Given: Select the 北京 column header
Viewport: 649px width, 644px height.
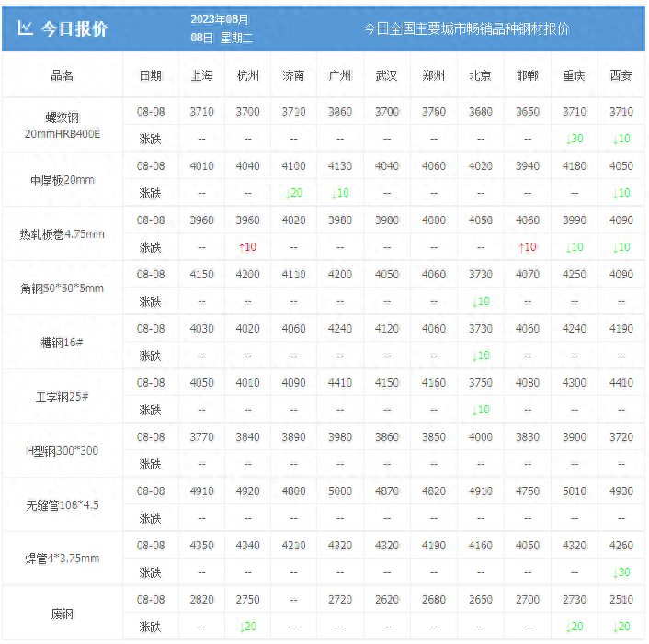Looking at the screenshot, I should click(481, 75).
